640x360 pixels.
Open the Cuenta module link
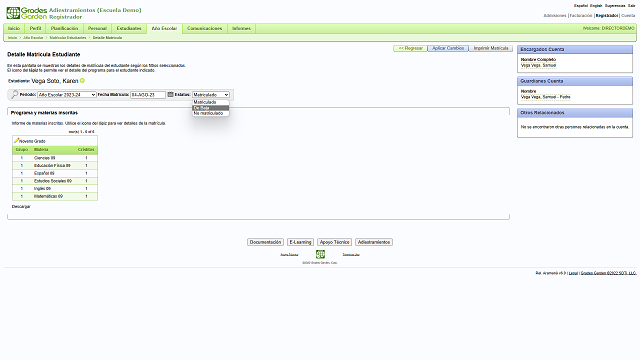tap(628, 16)
